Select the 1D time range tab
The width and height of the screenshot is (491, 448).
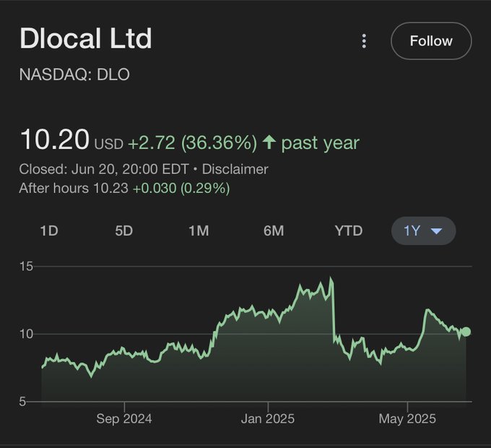[x=49, y=231]
